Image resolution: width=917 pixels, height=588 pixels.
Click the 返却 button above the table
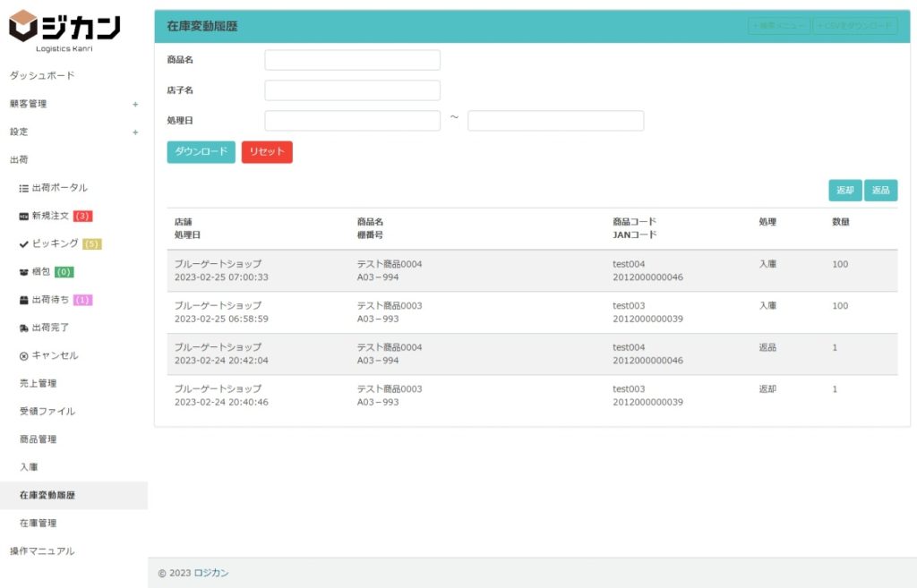[844, 191]
